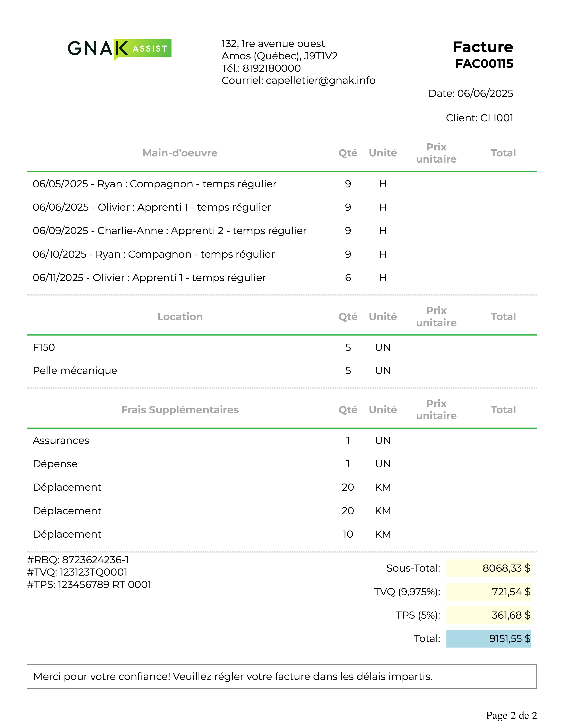Click the TVQ (9,975%): label

(x=407, y=592)
